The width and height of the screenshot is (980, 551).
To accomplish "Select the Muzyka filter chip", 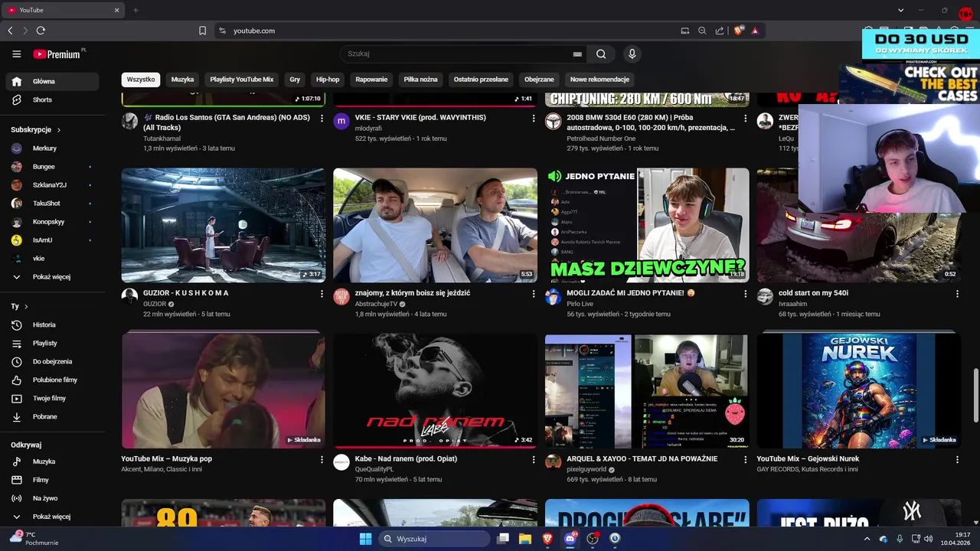I will 182,80.
